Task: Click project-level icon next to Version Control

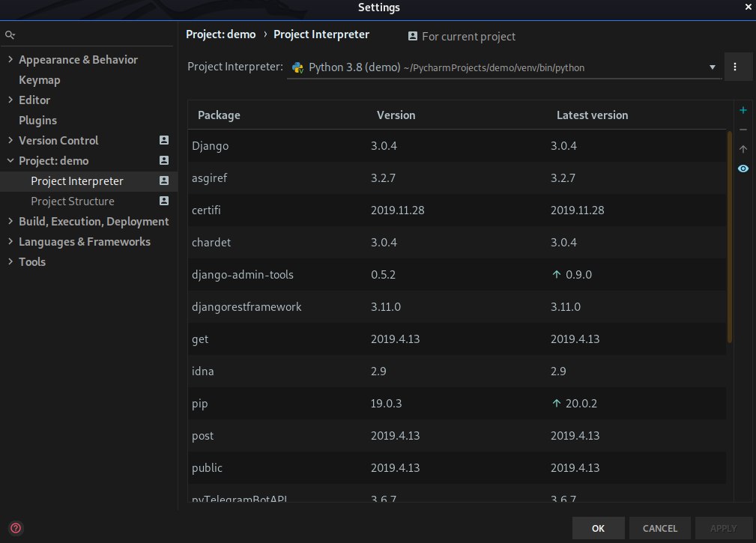Action: coord(164,140)
